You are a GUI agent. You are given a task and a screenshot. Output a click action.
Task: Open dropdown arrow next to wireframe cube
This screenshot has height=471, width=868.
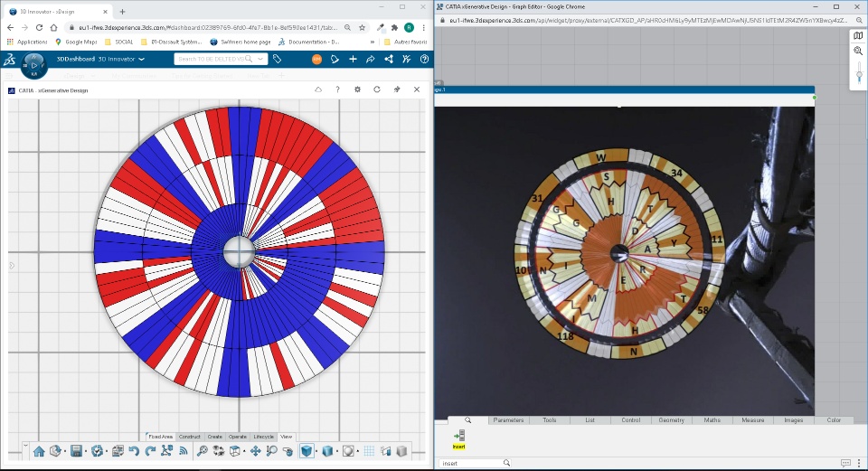[x=243, y=452]
